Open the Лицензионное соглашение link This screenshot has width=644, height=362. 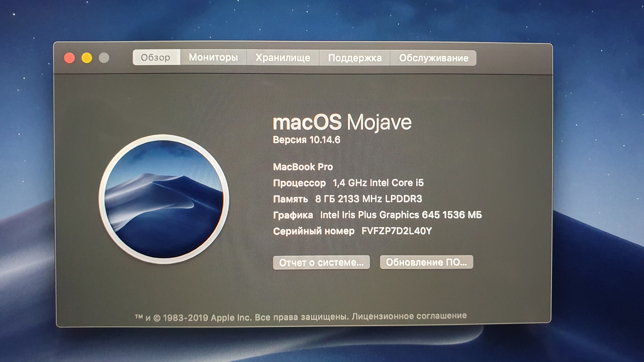[x=409, y=316]
